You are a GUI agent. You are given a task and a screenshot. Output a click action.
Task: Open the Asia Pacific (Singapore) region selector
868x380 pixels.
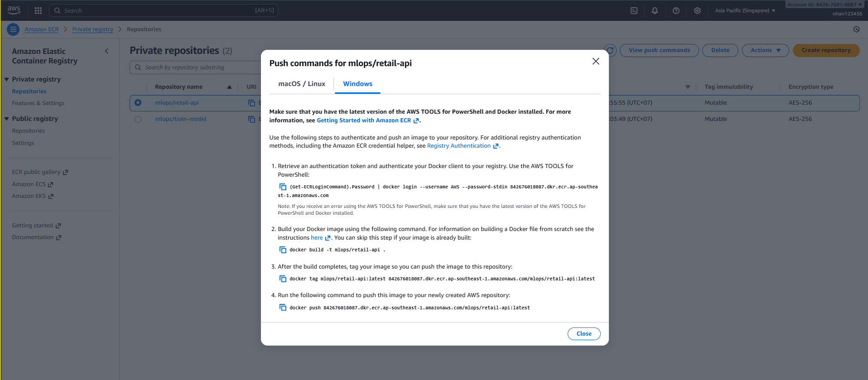pyautogui.click(x=745, y=10)
